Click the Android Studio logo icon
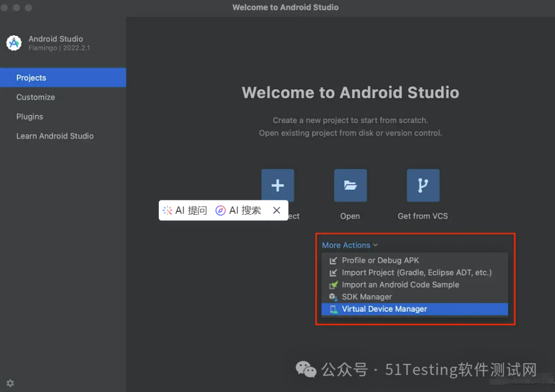Viewport: 555px width, 392px height. click(14, 43)
